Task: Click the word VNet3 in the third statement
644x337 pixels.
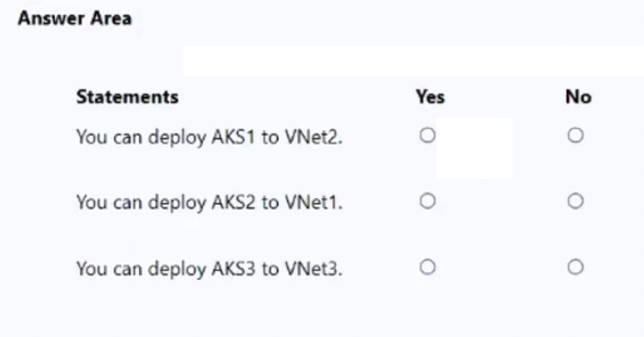Action: pos(313,268)
